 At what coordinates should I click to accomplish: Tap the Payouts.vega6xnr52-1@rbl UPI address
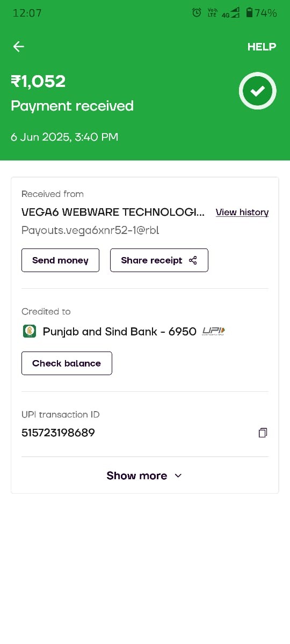pyautogui.click(x=90, y=230)
